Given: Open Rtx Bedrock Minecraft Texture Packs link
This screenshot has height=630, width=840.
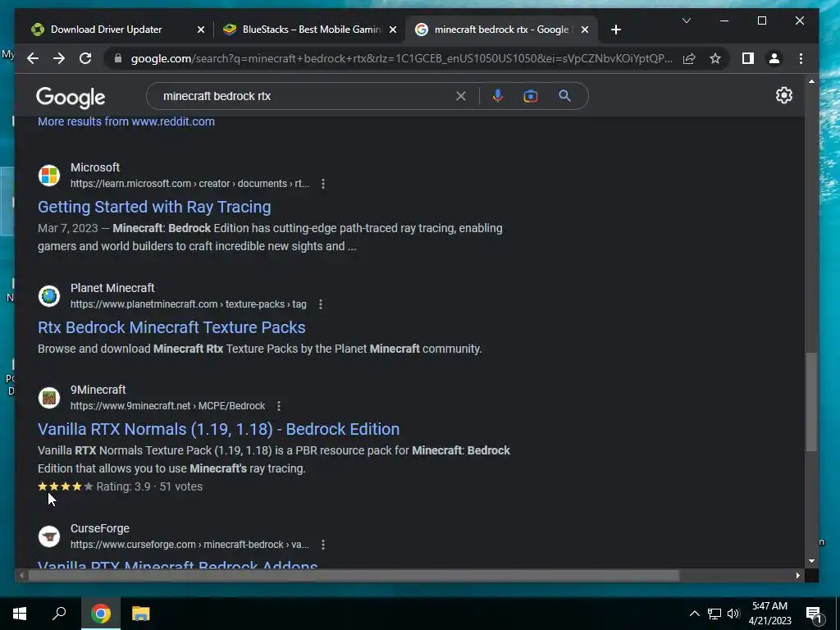Looking at the screenshot, I should [x=171, y=327].
